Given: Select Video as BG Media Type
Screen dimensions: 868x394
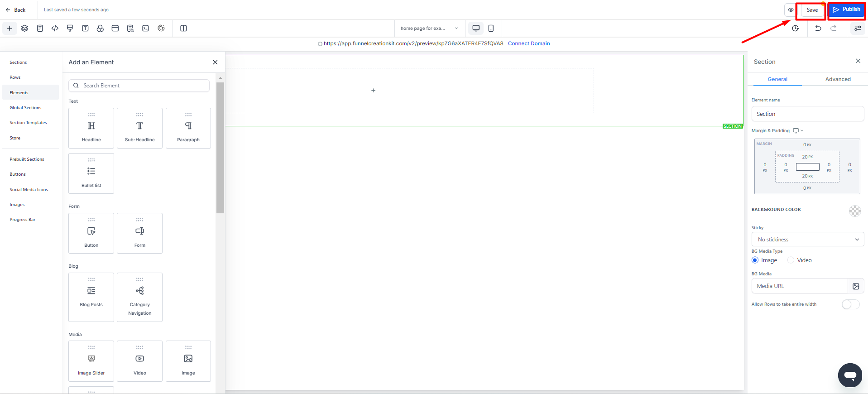Looking at the screenshot, I should click(791, 260).
